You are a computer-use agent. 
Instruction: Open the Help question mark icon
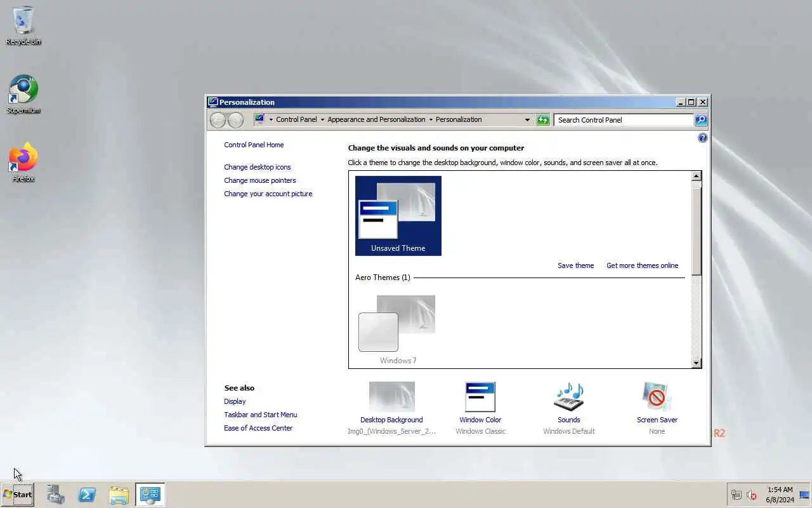(702, 138)
